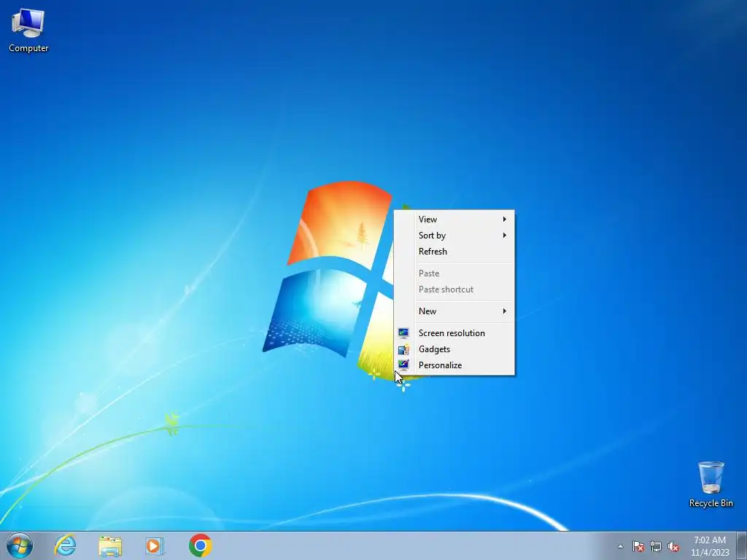Click the Screen resolution monitor icon
The height and width of the screenshot is (560, 747).
[403, 332]
